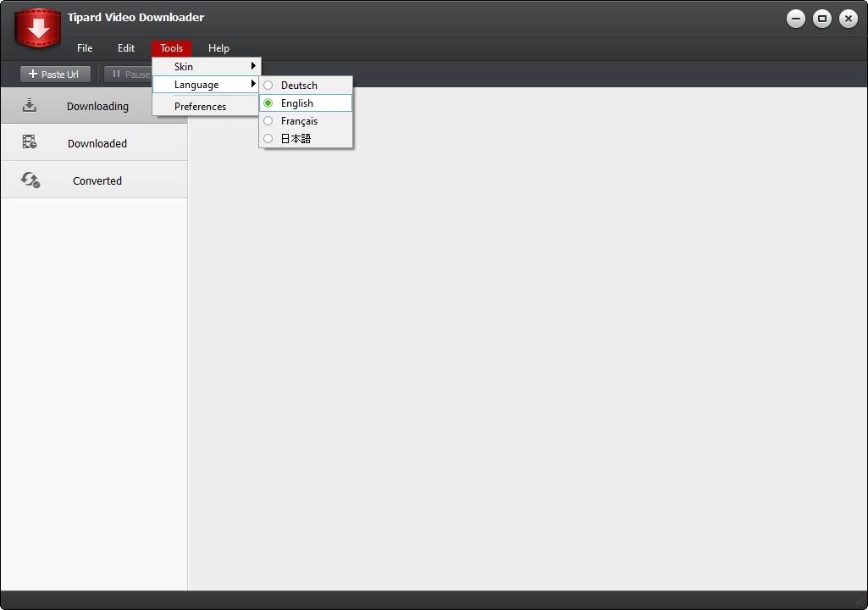
Task: Click the plus icon on Paste Url
Action: 33,74
